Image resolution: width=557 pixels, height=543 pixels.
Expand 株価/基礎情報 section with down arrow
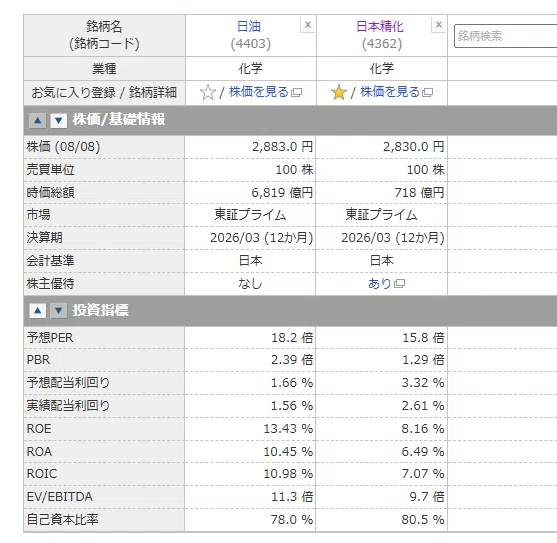[59, 120]
